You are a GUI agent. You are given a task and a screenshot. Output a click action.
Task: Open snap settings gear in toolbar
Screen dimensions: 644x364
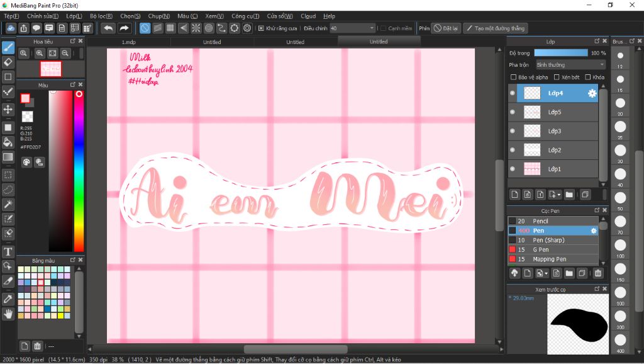pyautogui.click(x=247, y=28)
